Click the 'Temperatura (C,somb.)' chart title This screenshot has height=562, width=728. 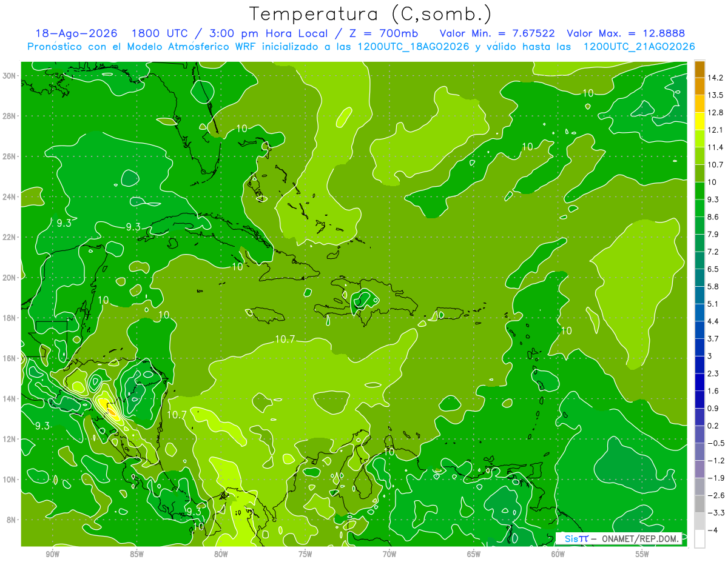pos(370,14)
